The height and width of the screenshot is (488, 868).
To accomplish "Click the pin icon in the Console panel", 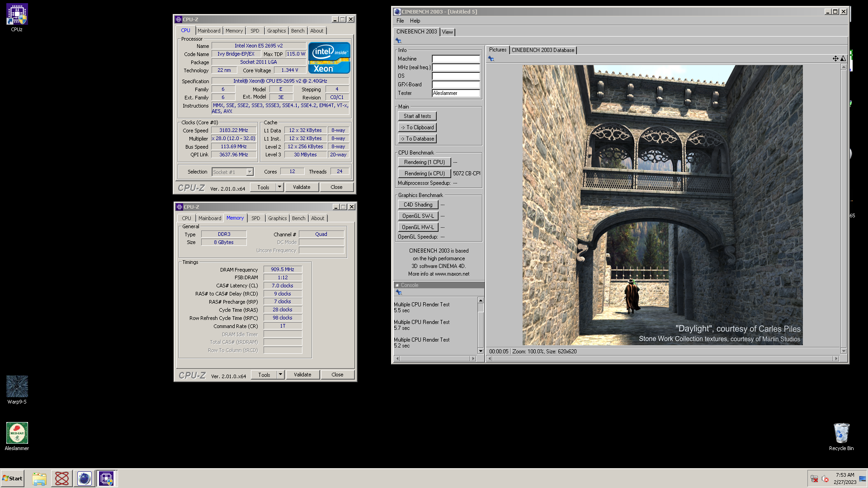I will tap(399, 292).
